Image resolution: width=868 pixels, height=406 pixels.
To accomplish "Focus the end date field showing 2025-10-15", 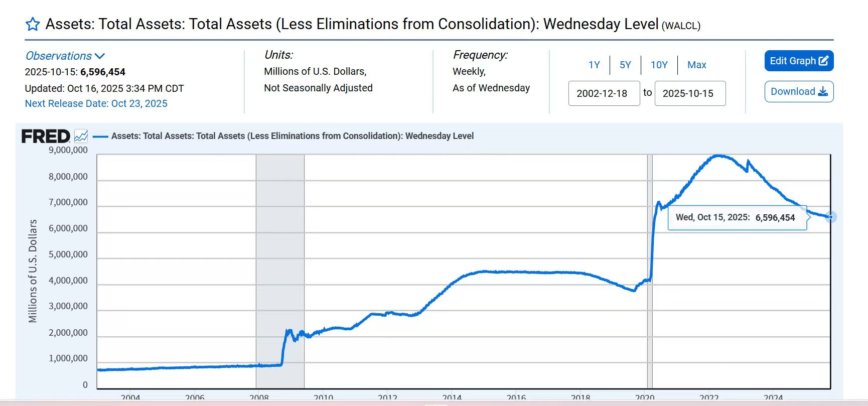I will coord(690,93).
